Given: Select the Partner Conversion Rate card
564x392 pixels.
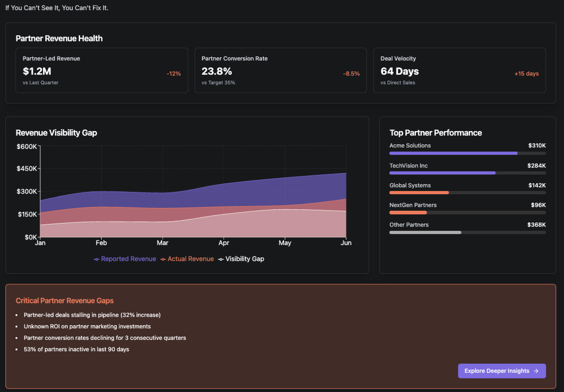Looking at the screenshot, I should (x=280, y=71).
